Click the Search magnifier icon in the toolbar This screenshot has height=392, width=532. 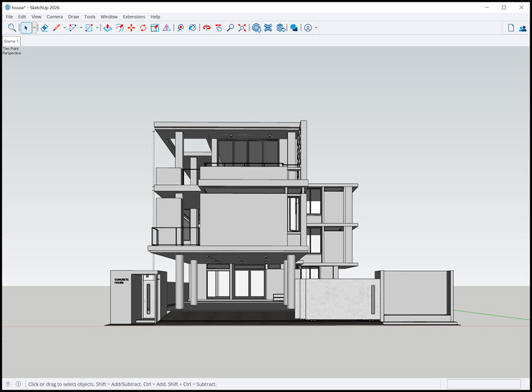(x=12, y=28)
